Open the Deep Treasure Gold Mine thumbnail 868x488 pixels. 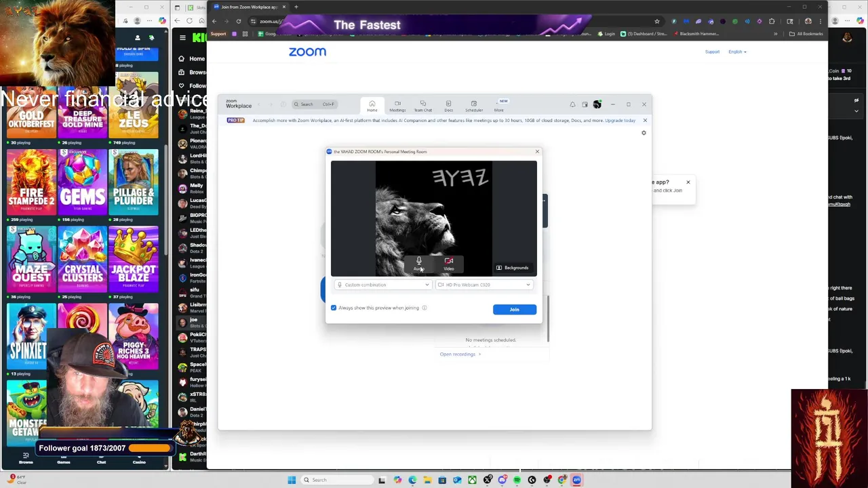83,113
